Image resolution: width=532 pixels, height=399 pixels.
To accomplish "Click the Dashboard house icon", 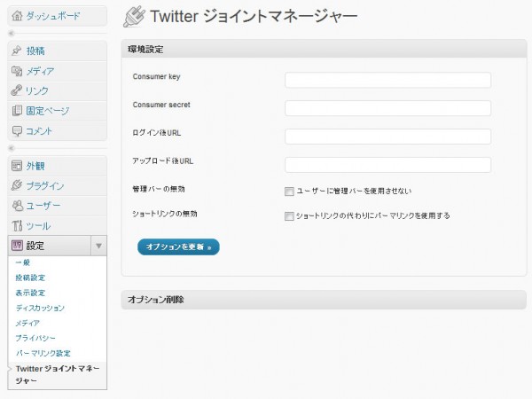I will (17, 16).
